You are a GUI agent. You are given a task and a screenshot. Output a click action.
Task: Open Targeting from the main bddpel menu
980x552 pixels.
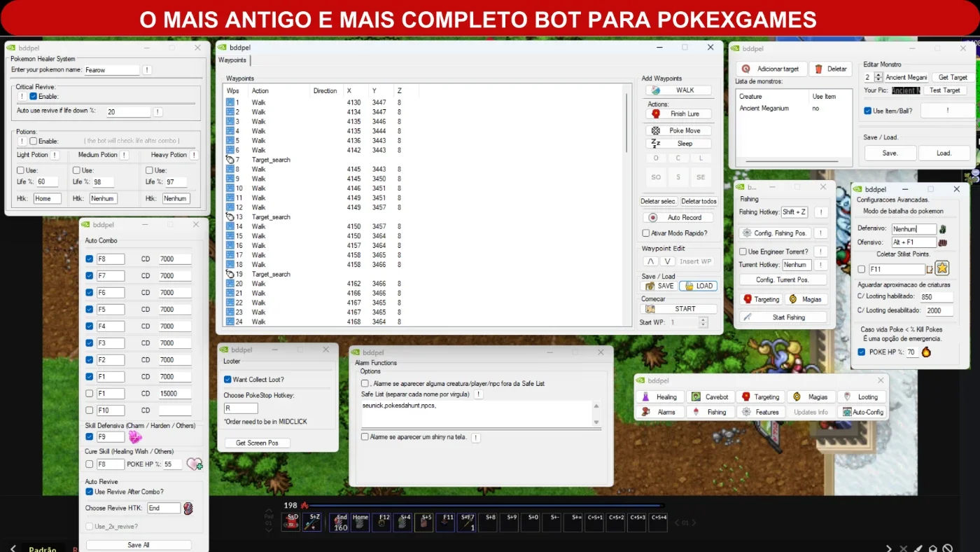760,396
